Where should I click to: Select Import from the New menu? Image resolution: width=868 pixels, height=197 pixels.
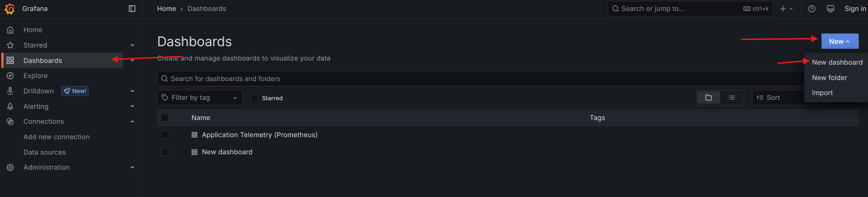coord(822,93)
